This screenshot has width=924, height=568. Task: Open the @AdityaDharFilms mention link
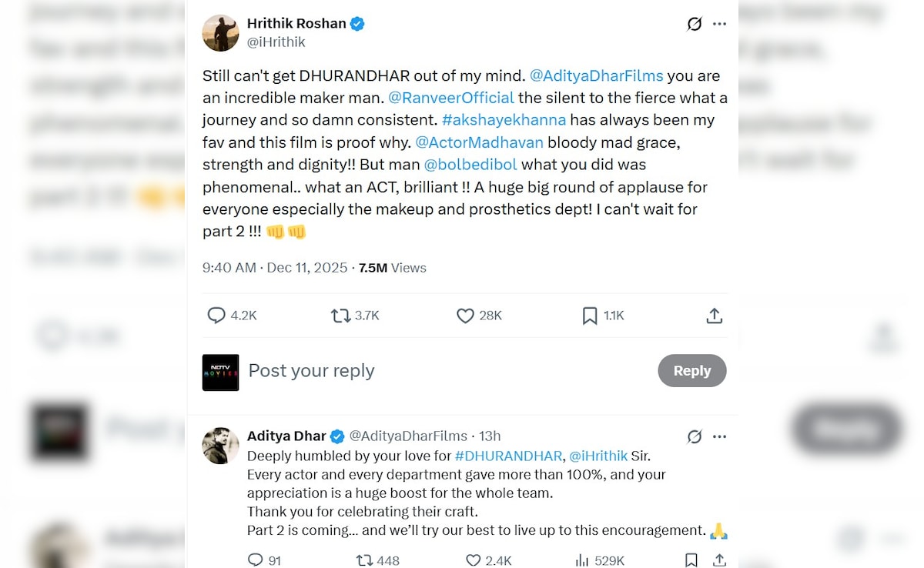click(x=597, y=75)
